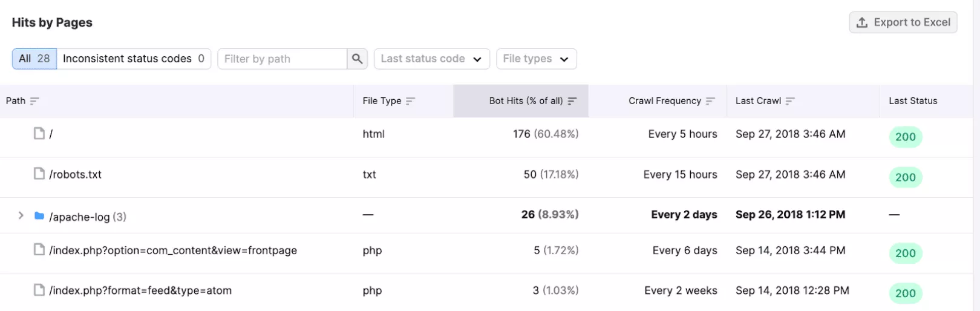Click the apache-log folder icon
This screenshot has height=311, width=980.
click(x=39, y=216)
